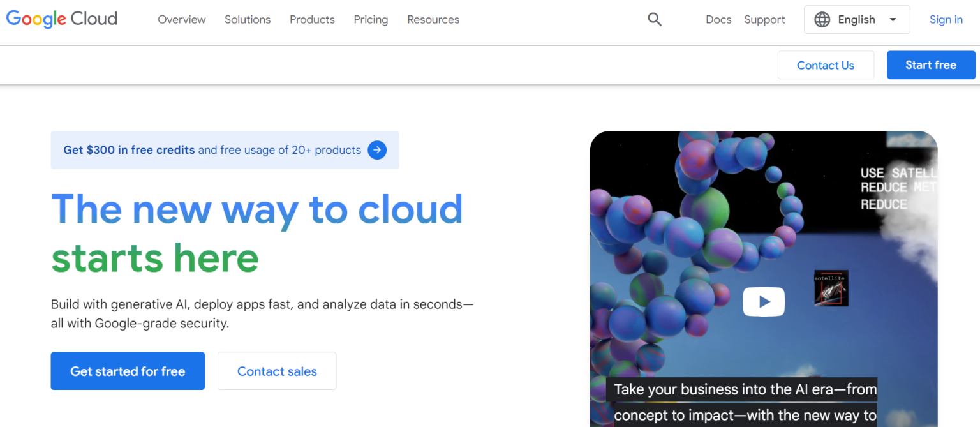Viewport: 980px width, 427px height.
Task: Open the Pricing menu
Action: 371,20
